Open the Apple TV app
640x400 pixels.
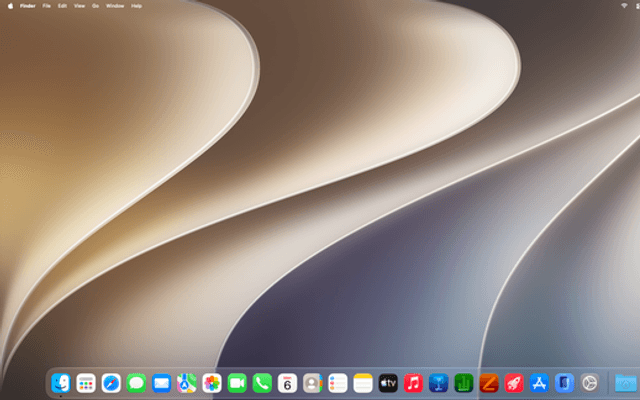pos(388,383)
